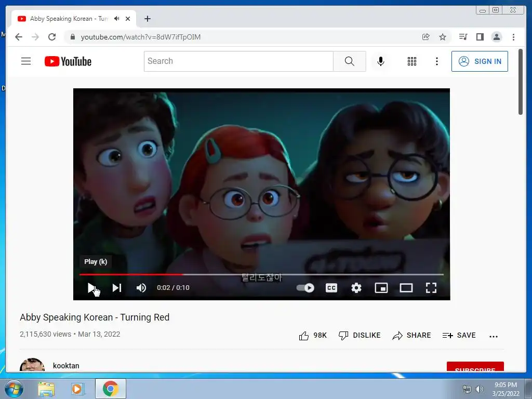Go back in browser history

[x=19, y=37]
